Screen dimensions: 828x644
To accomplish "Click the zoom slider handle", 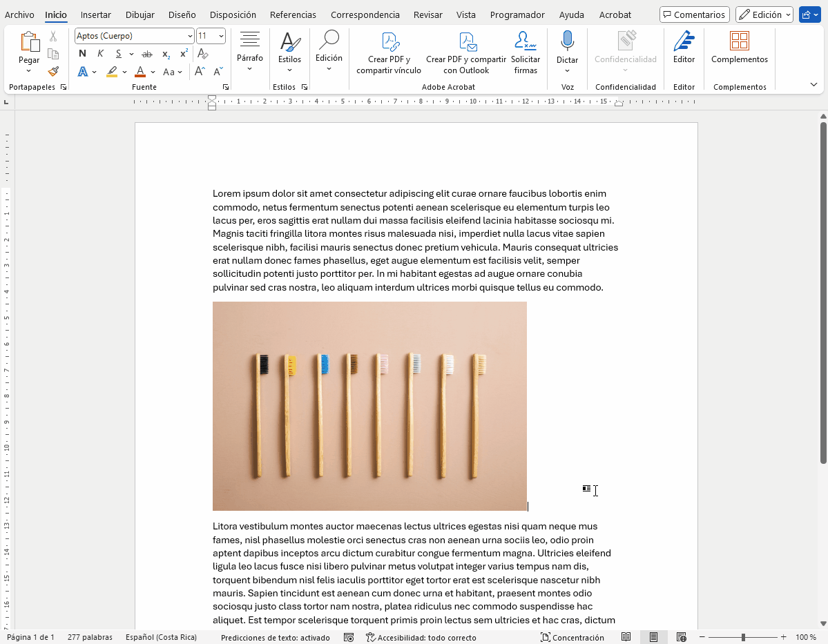I will 743,637.
